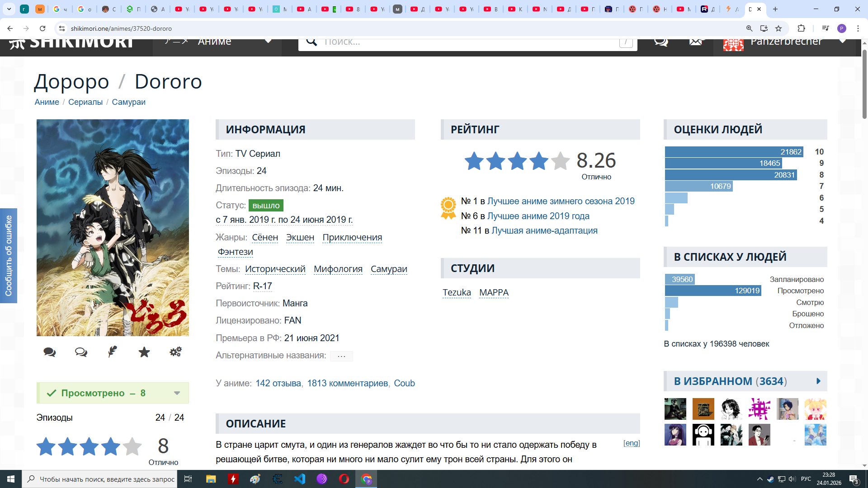Open the Сериалы breadcrumb link

point(85,102)
